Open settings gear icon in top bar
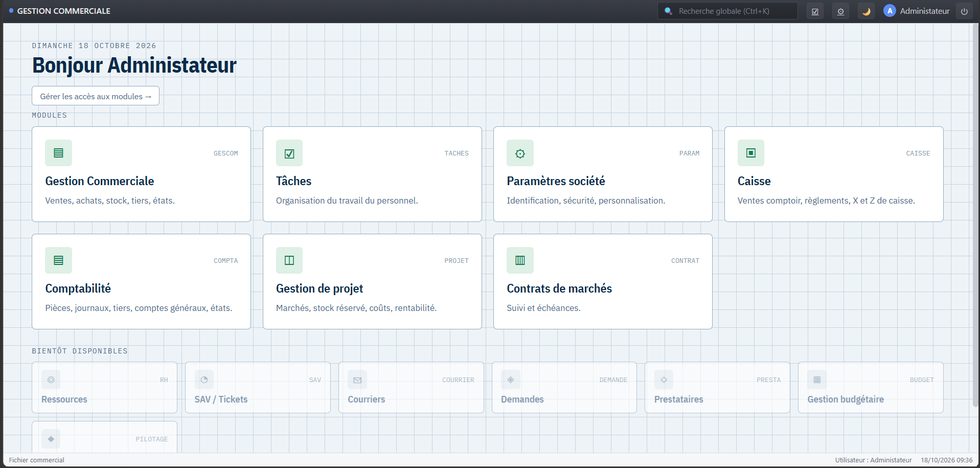 [840, 11]
